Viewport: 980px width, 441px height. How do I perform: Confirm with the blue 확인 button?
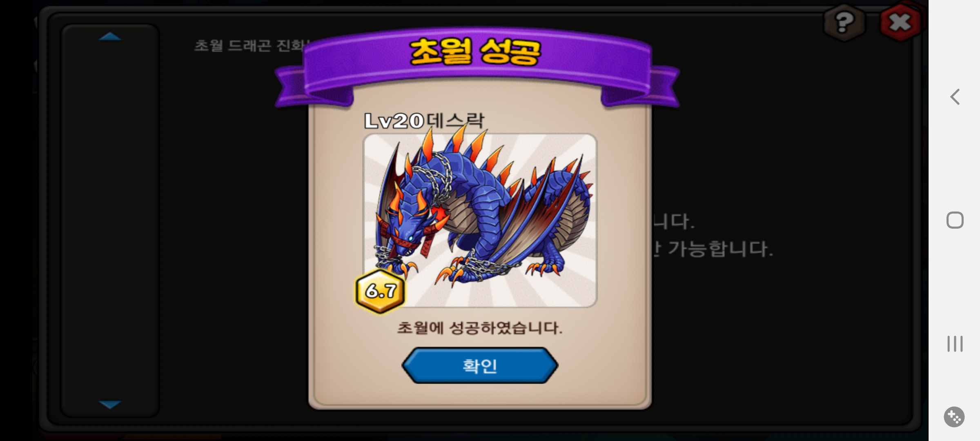click(x=480, y=365)
